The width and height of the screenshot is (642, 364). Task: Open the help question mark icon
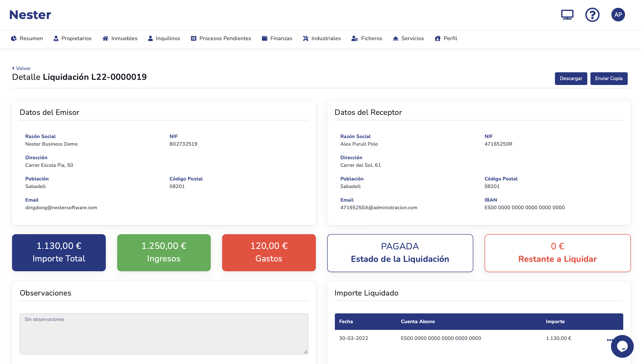(x=592, y=15)
